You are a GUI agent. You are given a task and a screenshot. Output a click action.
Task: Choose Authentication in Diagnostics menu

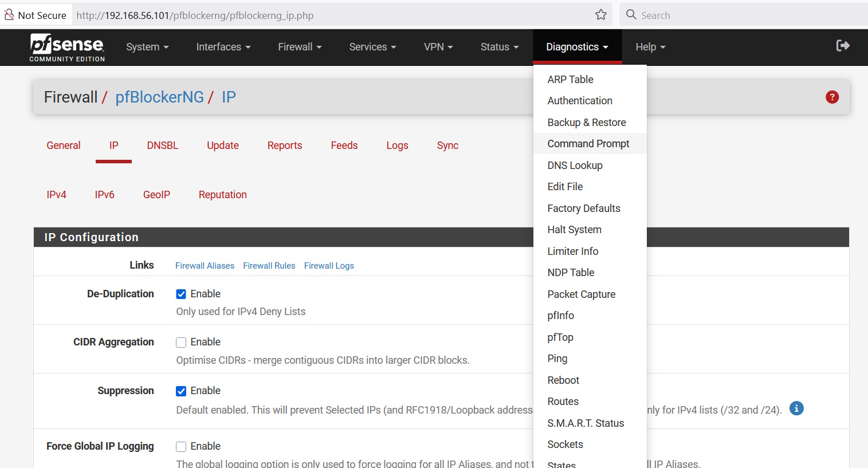(x=590, y=101)
